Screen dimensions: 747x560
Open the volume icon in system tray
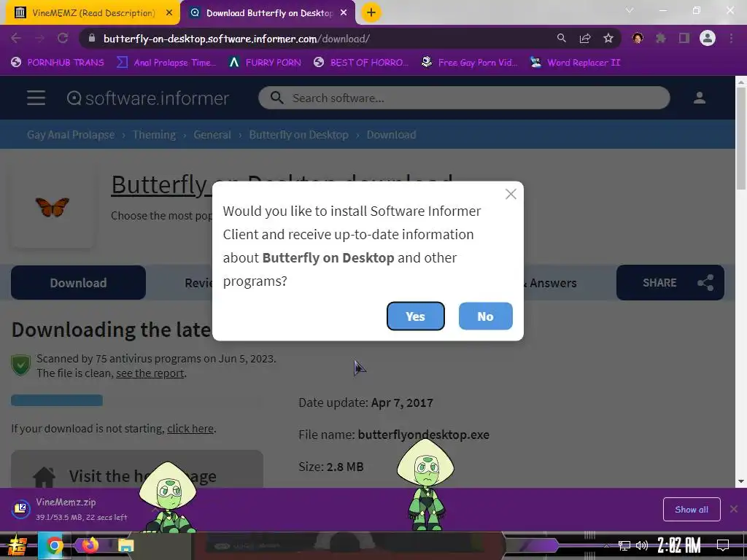[x=642, y=545]
